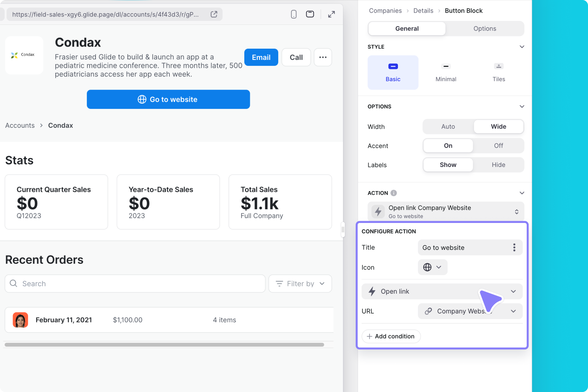Screen dimensions: 588x392
Task: Click the Recent Orders search field
Action: [x=135, y=283]
